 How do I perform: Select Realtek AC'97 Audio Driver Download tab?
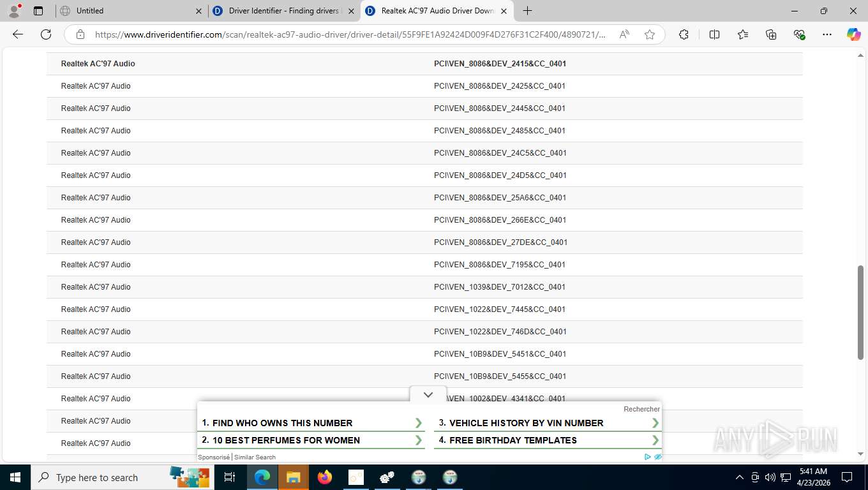point(437,11)
